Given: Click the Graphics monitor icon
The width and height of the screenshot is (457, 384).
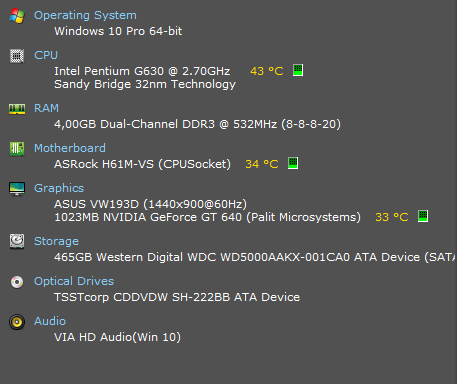Looking at the screenshot, I should coord(17,189).
